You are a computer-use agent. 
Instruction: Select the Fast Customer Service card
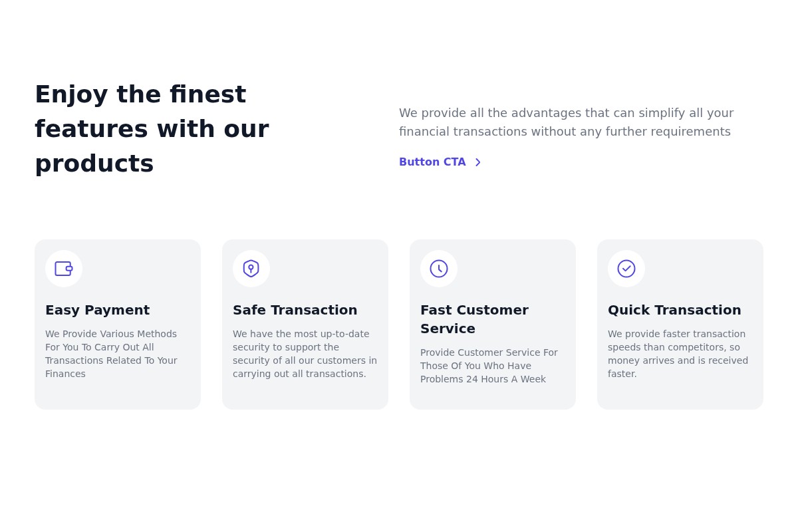[493, 325]
